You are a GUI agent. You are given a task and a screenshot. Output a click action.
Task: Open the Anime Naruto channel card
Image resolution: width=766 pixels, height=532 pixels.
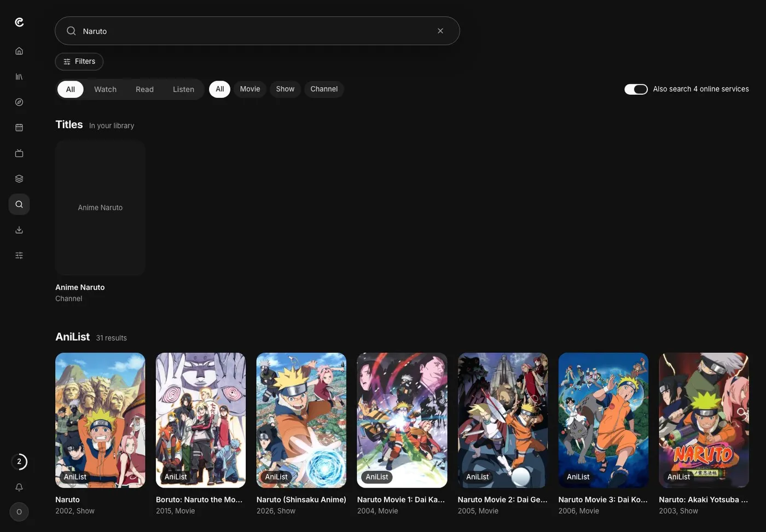click(100, 207)
